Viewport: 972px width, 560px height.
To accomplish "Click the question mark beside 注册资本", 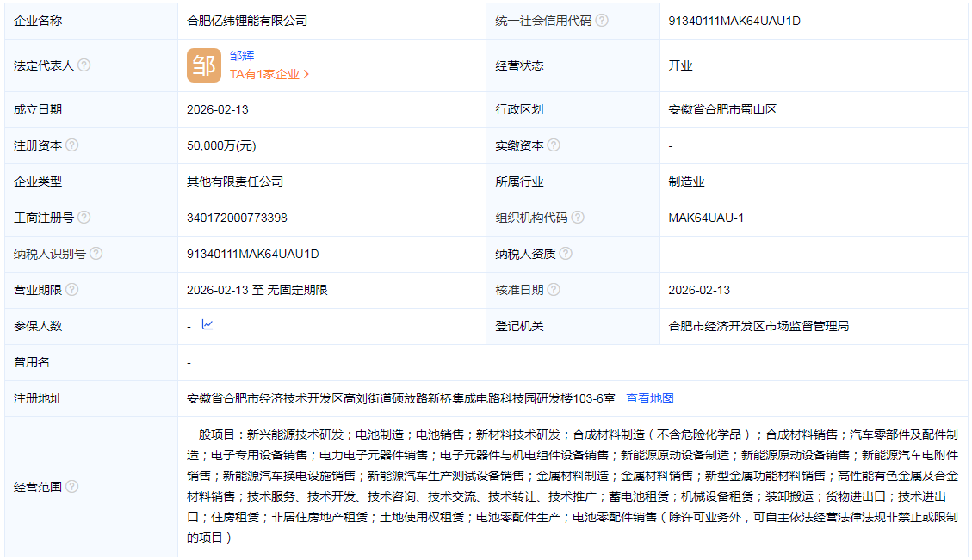I will [72, 145].
